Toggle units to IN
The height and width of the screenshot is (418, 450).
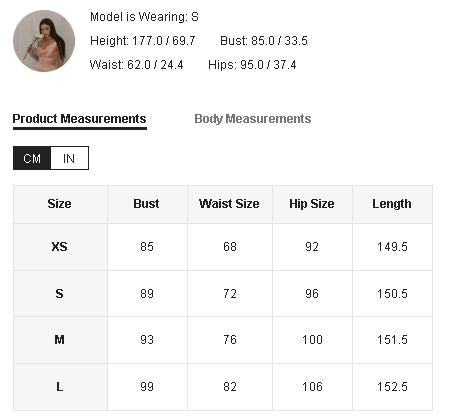point(69,158)
